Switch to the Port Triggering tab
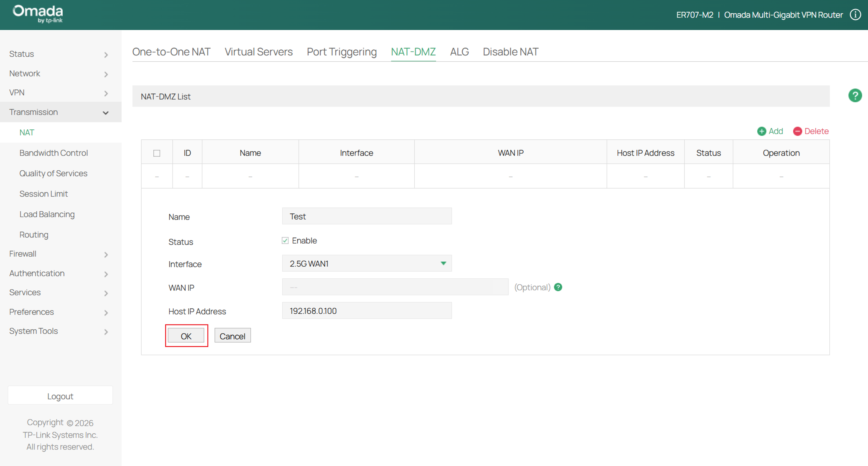This screenshot has height=466, width=868. 342,51
